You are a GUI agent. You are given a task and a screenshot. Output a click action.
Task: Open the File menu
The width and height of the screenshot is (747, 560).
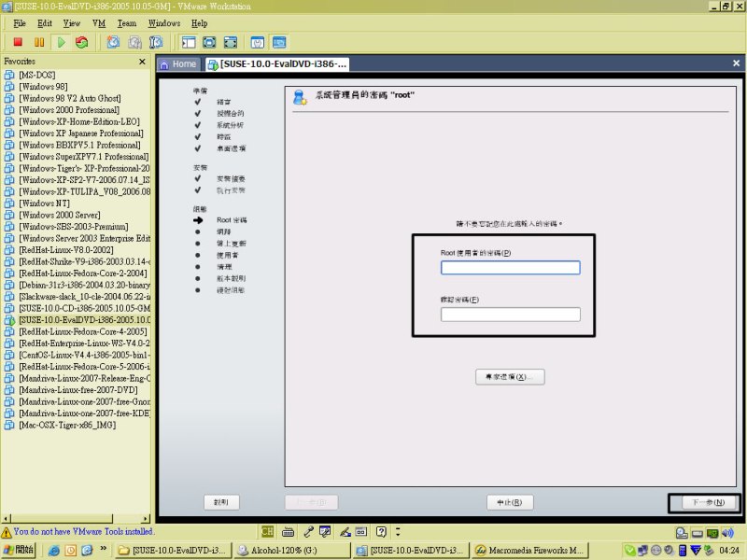click(x=20, y=23)
